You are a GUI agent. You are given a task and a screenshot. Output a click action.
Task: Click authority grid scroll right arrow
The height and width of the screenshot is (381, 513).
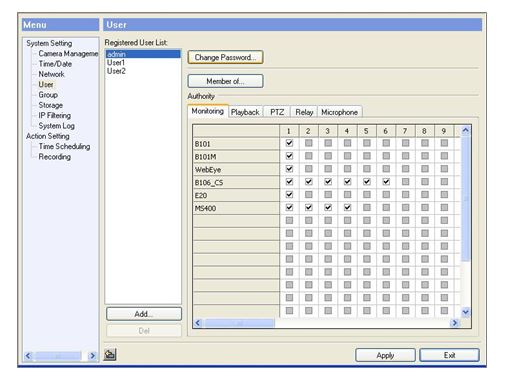point(454,323)
